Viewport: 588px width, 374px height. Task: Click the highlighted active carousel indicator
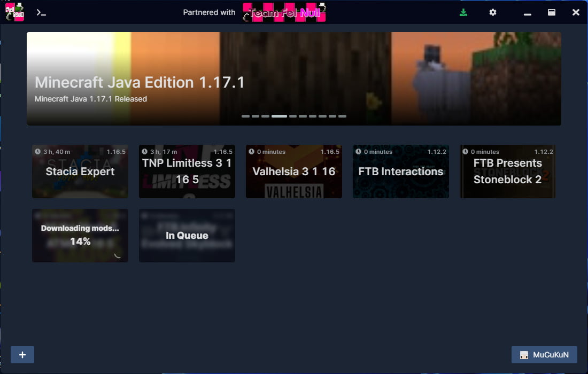click(279, 116)
